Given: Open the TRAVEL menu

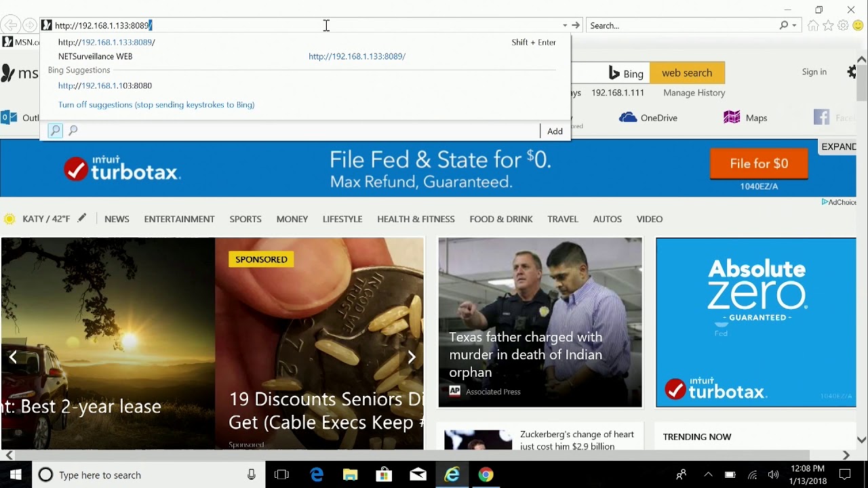Looking at the screenshot, I should (x=563, y=219).
